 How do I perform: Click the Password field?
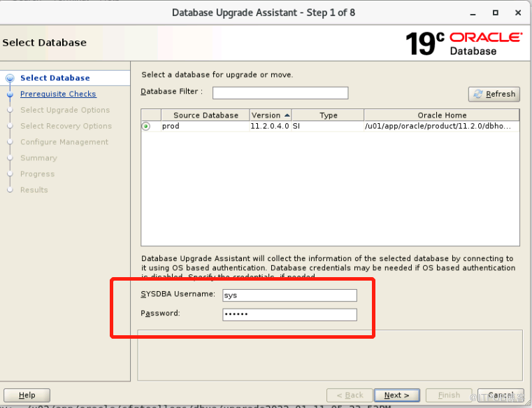289,315
